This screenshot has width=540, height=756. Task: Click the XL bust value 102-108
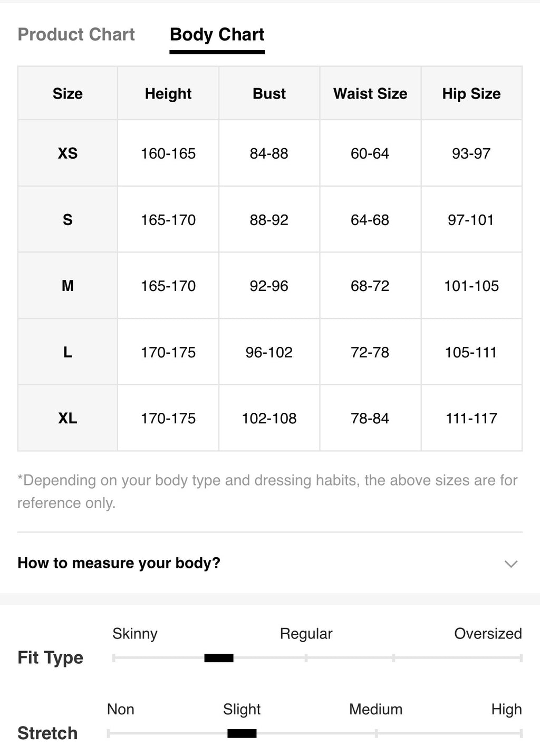coord(269,418)
